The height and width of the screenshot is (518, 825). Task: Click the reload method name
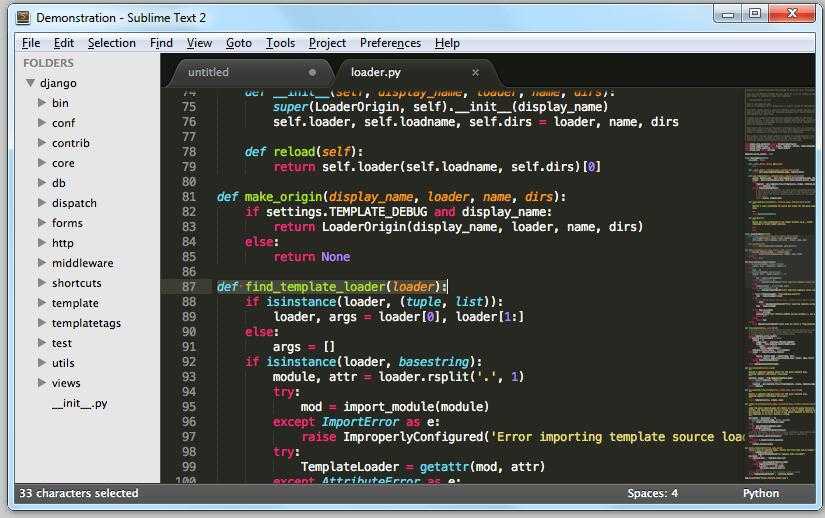pos(294,152)
